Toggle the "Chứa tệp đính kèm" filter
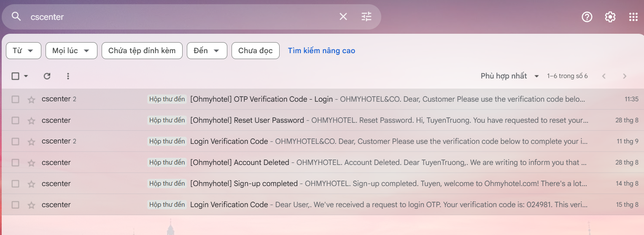Viewport: 644px width, 235px height. (142, 51)
